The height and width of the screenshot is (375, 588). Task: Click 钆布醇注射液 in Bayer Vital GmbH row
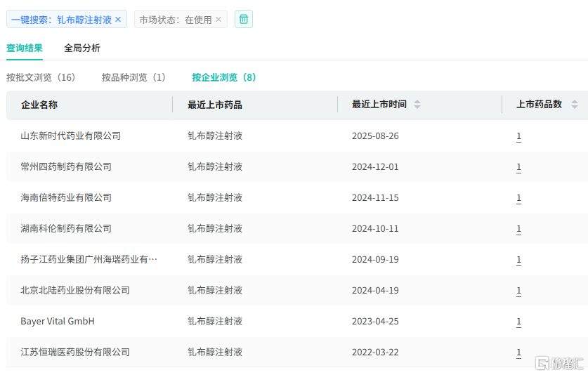tap(215, 322)
